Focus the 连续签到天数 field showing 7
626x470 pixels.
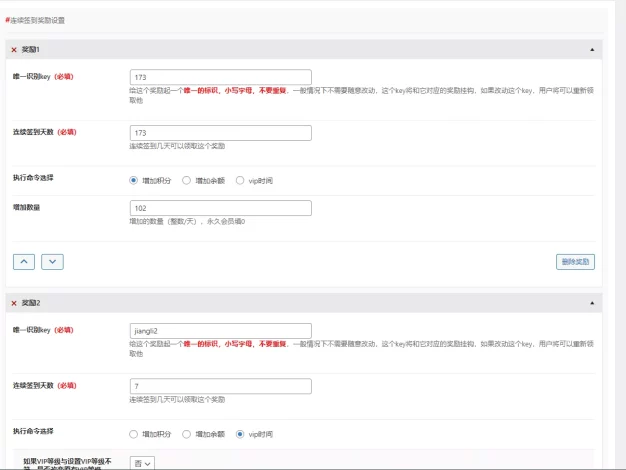tap(220, 386)
